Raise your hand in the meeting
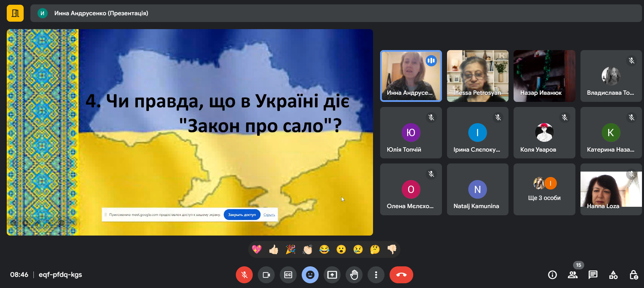 pyautogui.click(x=354, y=275)
